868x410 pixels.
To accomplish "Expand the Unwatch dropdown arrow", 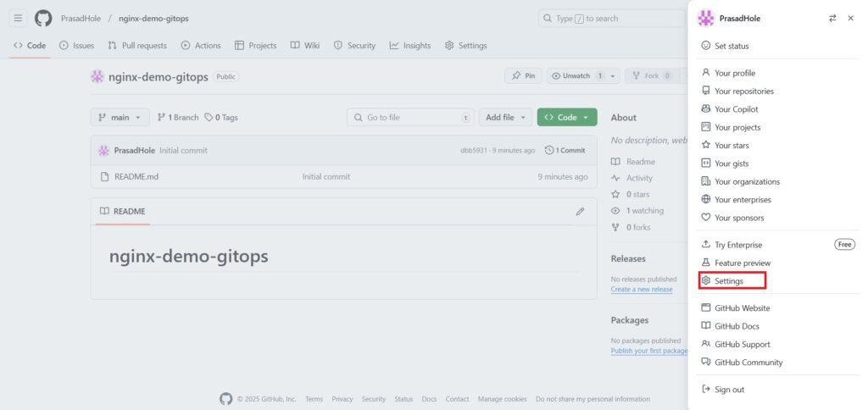I will click(614, 75).
